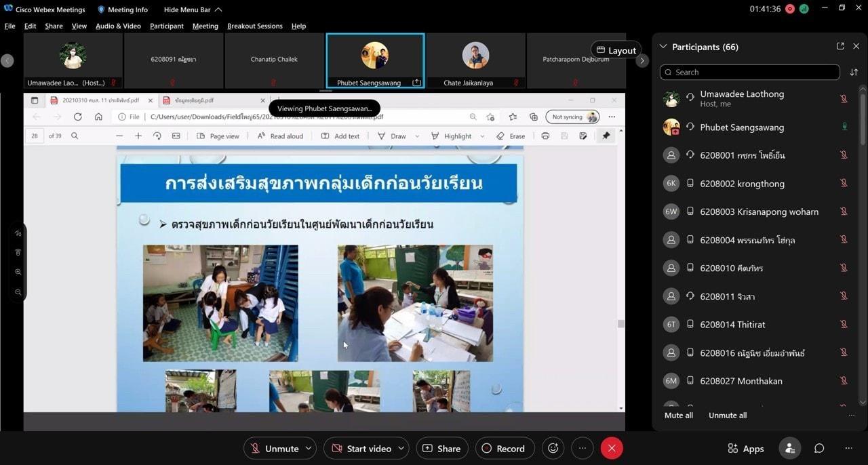The image size is (868, 465).
Task: Pop out the Participants panel
Action: click(840, 46)
